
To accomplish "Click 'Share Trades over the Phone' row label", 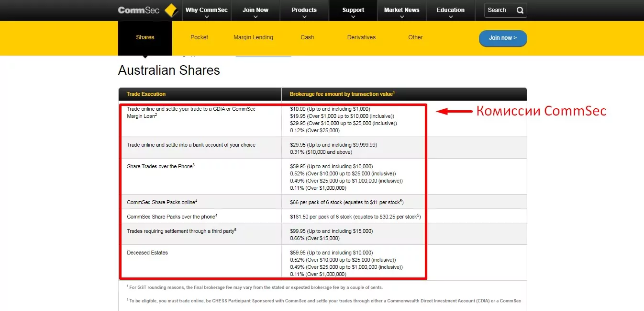I will point(160,166).
